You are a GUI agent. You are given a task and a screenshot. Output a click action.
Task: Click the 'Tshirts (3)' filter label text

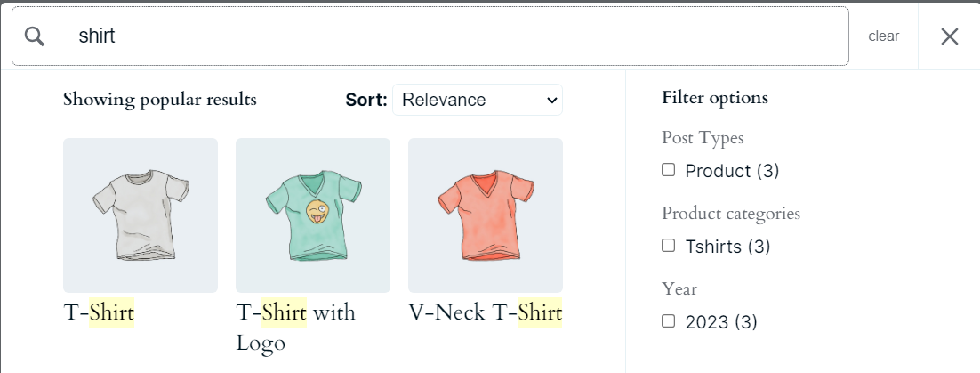[727, 247]
